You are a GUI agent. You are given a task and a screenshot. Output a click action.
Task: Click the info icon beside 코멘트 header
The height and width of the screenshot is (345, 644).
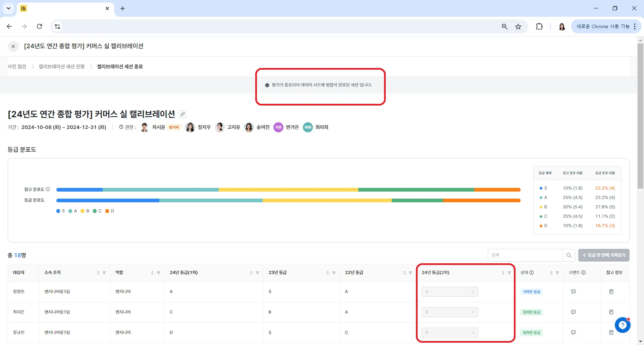tap(584, 273)
